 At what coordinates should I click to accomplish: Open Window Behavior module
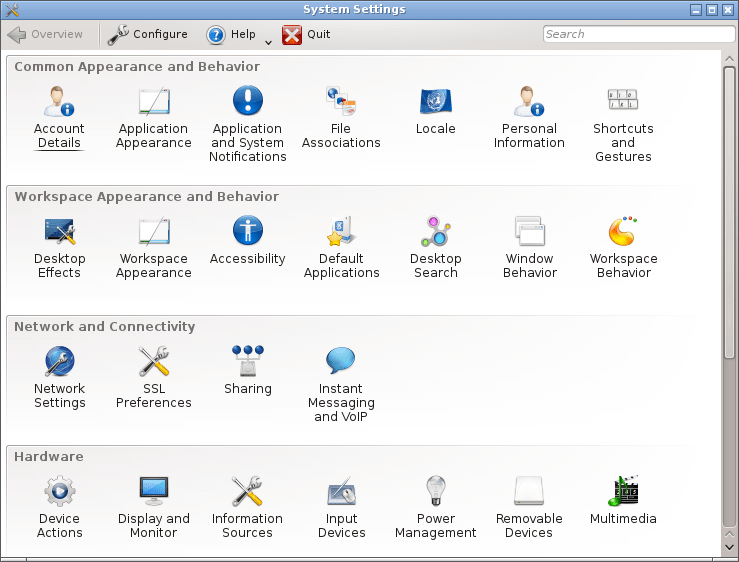click(530, 248)
